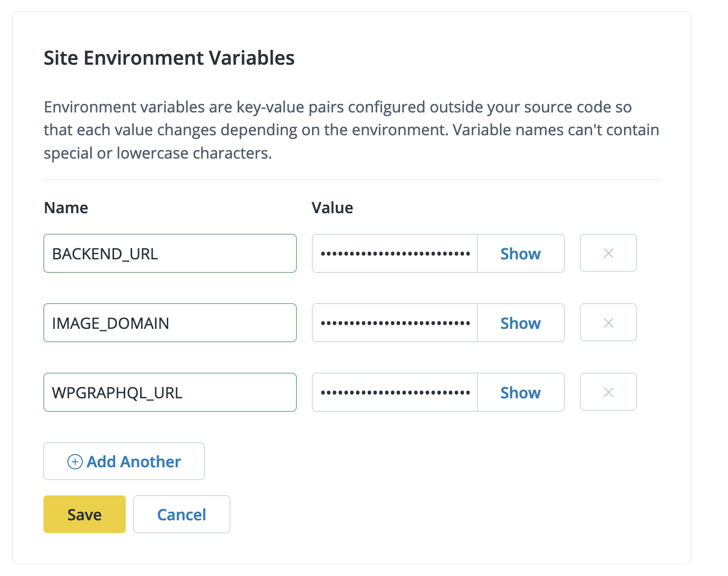Click the X icon next to the first Show button
Viewport: 728px width, 576px height.
click(x=608, y=253)
